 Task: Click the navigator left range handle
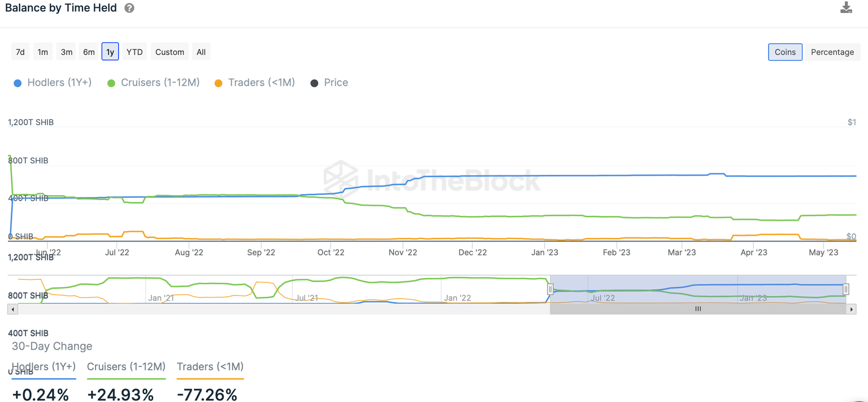[x=550, y=289]
